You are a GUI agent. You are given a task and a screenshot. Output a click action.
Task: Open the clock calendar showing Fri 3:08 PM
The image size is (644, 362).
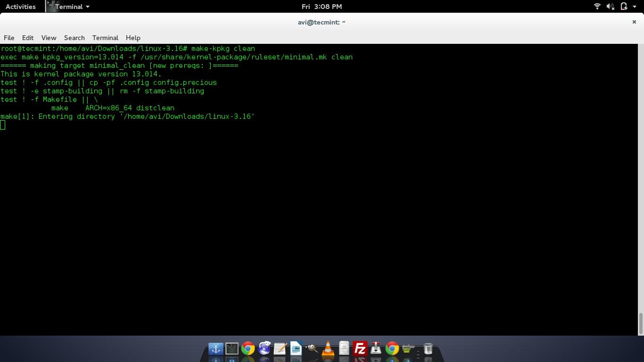point(322,7)
